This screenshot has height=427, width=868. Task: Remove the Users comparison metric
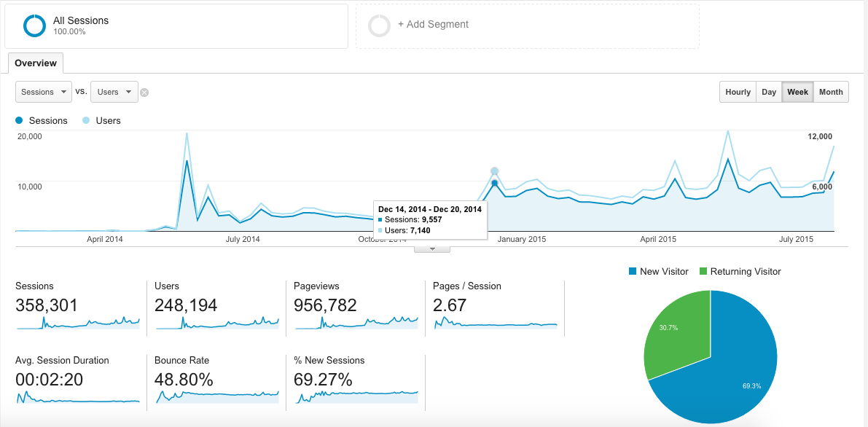point(144,93)
